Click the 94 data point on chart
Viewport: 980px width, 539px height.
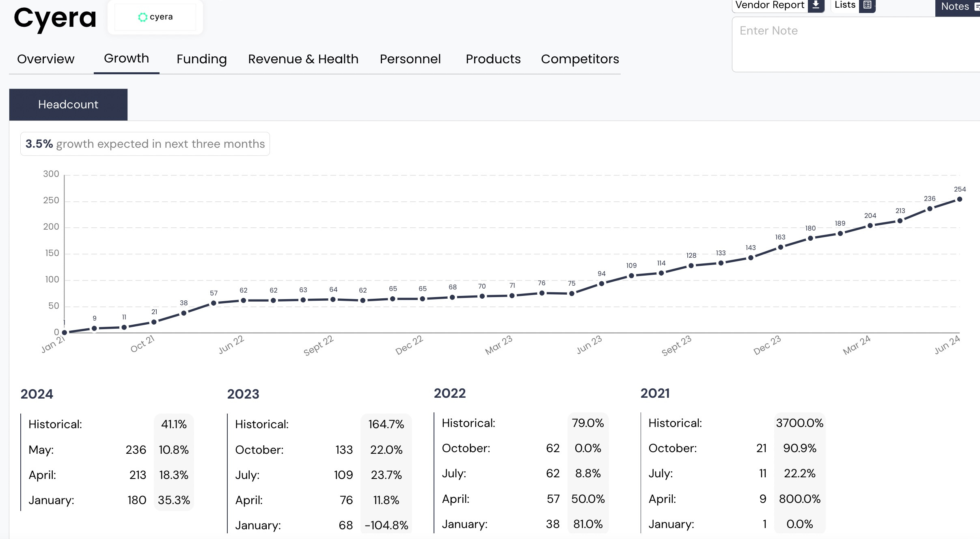point(602,284)
